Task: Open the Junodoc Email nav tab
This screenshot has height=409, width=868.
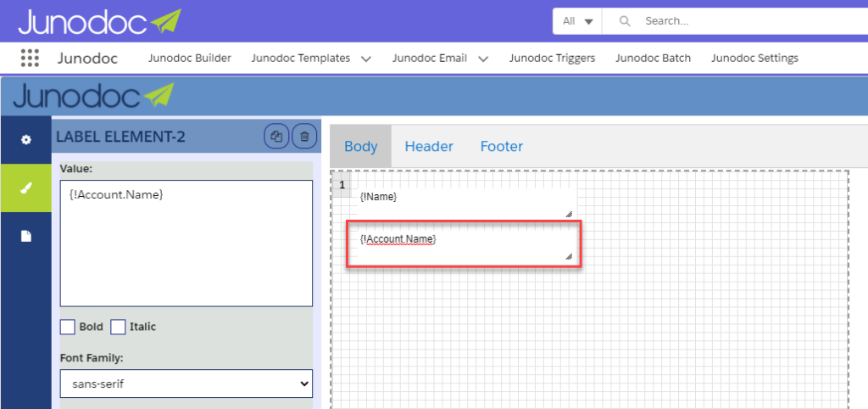Action: click(x=430, y=58)
